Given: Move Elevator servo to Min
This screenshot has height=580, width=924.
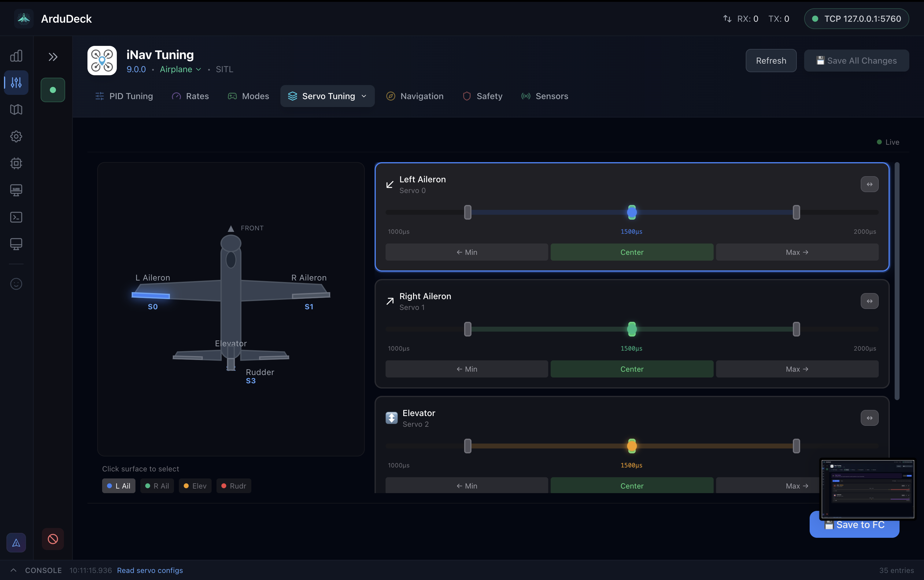Looking at the screenshot, I should (x=467, y=486).
